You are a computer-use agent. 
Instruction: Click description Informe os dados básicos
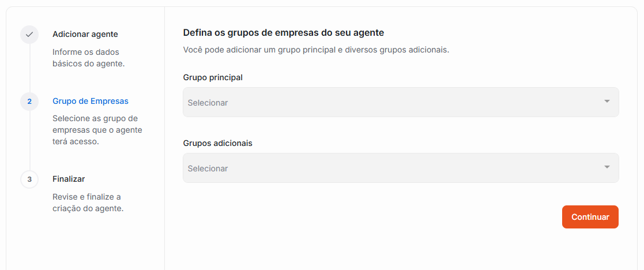(x=88, y=58)
